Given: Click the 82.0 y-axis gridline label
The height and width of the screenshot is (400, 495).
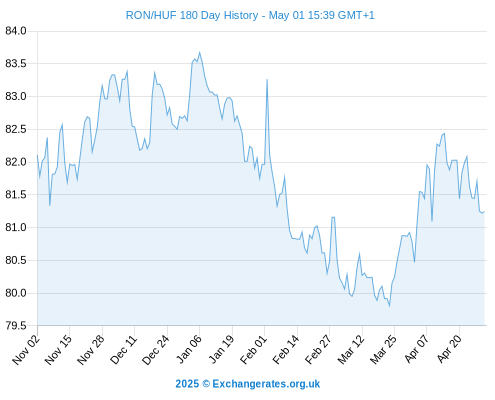Looking at the screenshot, I should (x=16, y=162).
